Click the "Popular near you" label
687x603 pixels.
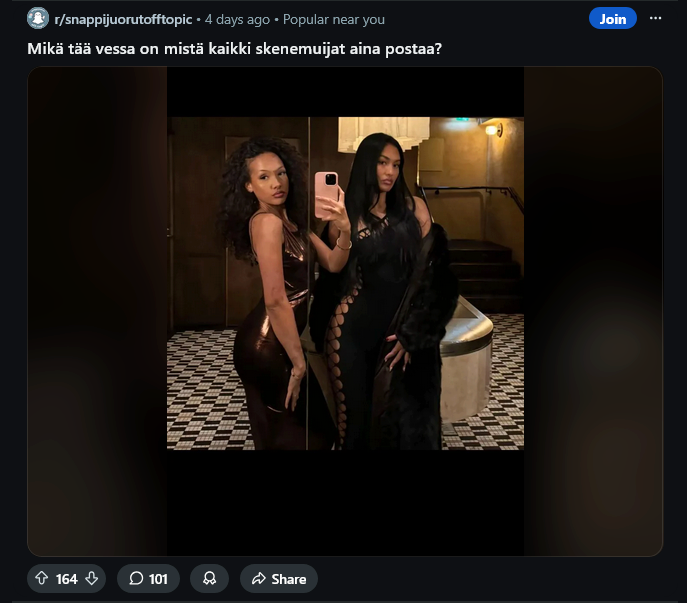coord(334,19)
